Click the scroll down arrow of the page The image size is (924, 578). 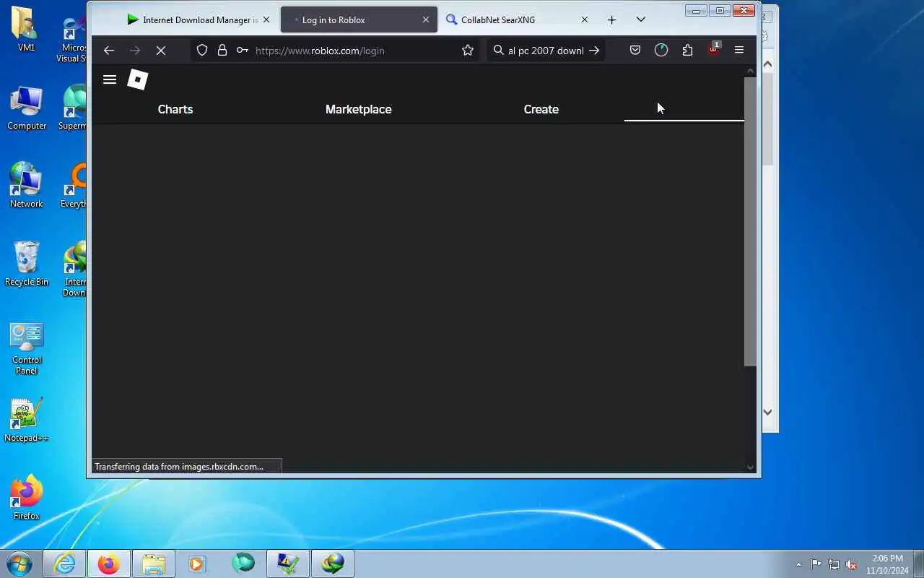click(750, 467)
